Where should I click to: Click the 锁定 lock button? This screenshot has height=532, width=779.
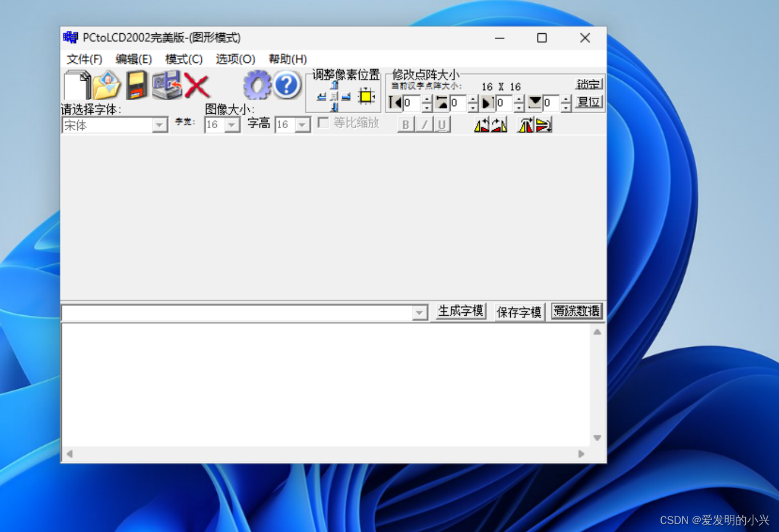point(588,84)
